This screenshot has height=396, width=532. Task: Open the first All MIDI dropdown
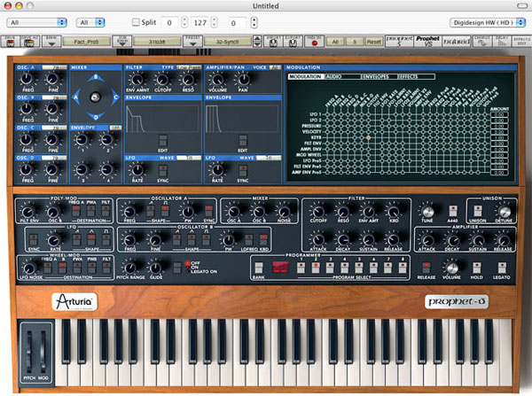coord(36,23)
